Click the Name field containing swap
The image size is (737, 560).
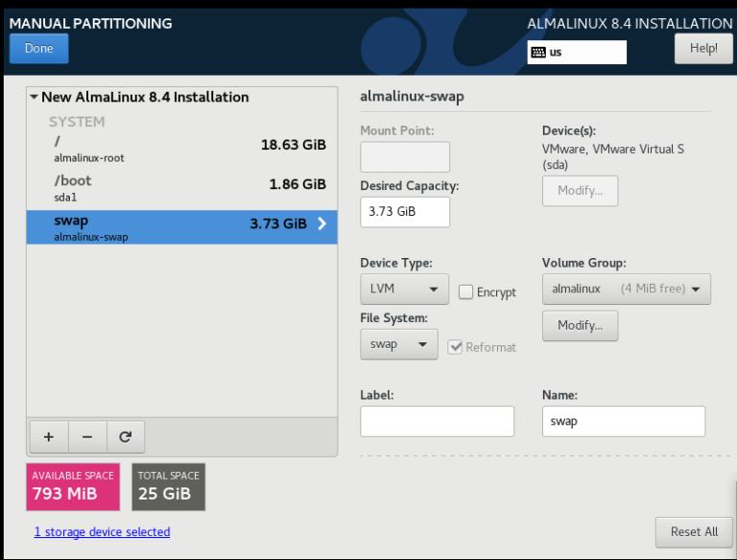pos(624,421)
